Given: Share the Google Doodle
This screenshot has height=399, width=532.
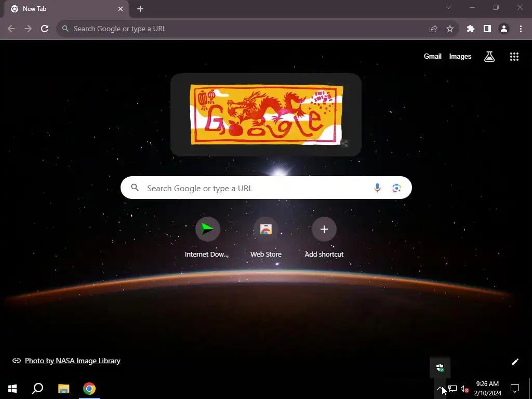Looking at the screenshot, I should (344, 143).
